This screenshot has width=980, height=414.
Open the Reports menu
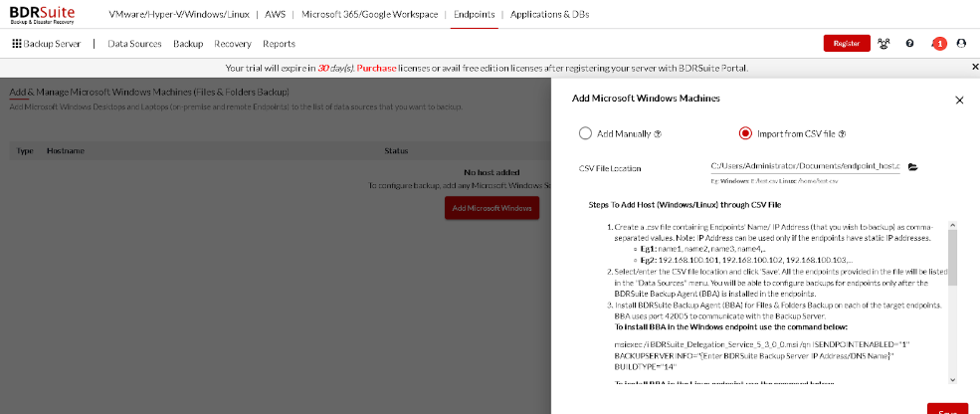(279, 44)
